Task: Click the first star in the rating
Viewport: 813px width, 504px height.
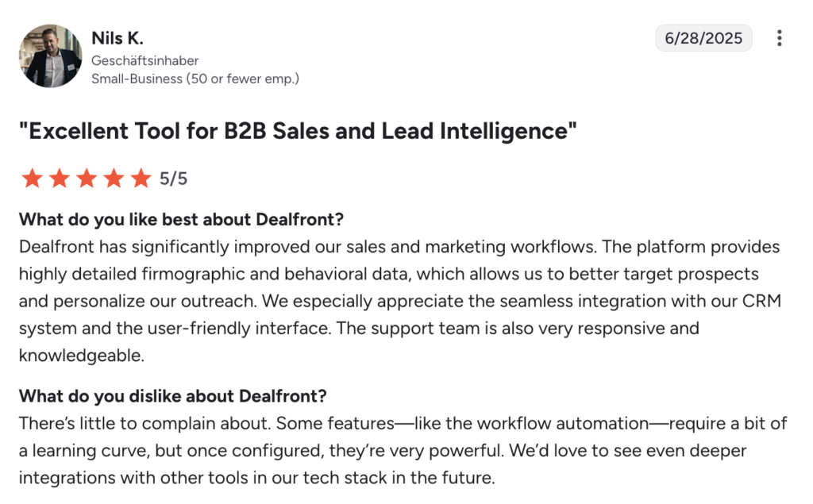Action: click(x=33, y=178)
